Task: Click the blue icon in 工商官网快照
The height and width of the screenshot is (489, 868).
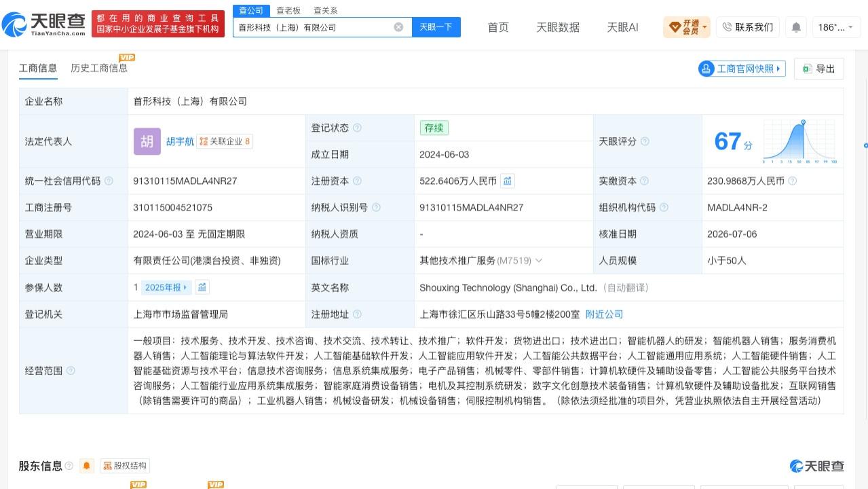Action: pos(706,69)
